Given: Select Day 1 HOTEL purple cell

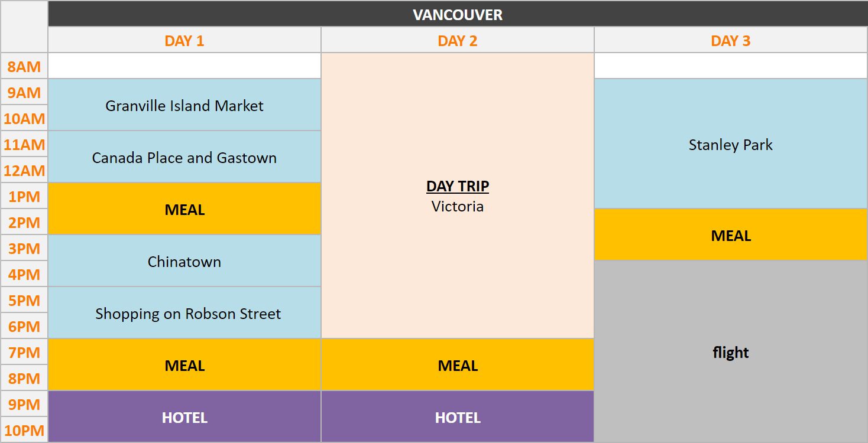Looking at the screenshot, I should click(x=184, y=417).
